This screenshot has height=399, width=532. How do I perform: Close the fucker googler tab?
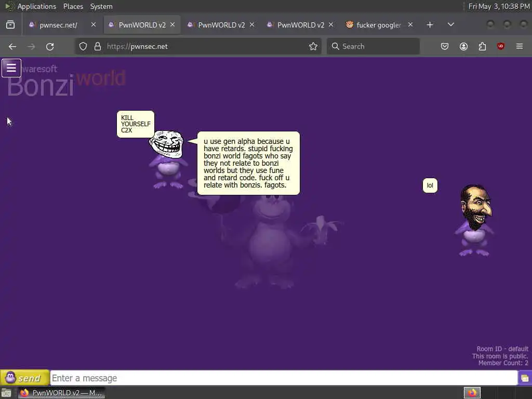click(x=410, y=25)
